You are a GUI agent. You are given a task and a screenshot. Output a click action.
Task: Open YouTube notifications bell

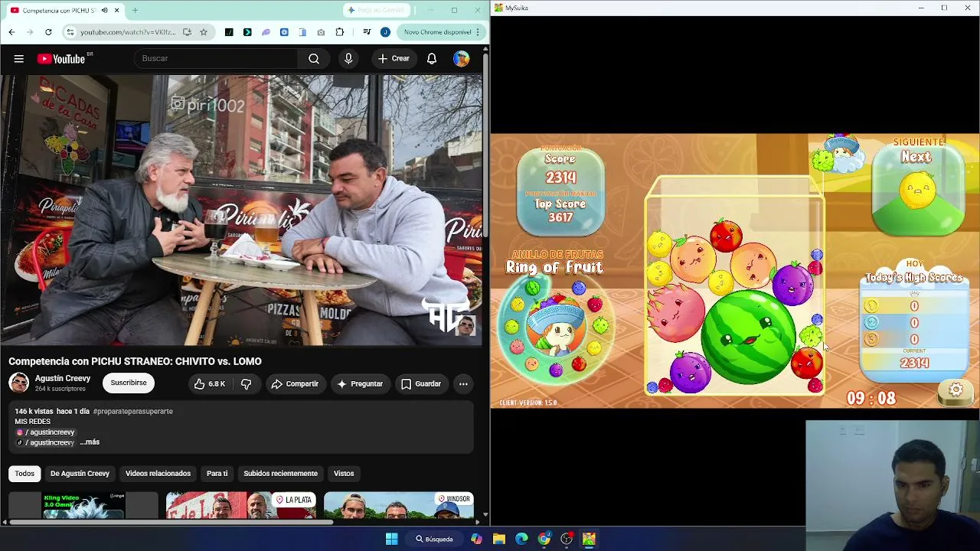(x=432, y=58)
